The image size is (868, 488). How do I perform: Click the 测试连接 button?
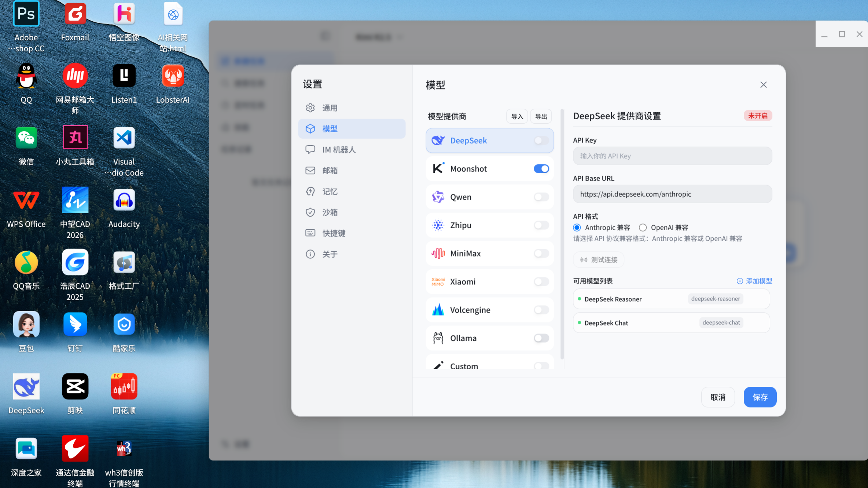(599, 260)
